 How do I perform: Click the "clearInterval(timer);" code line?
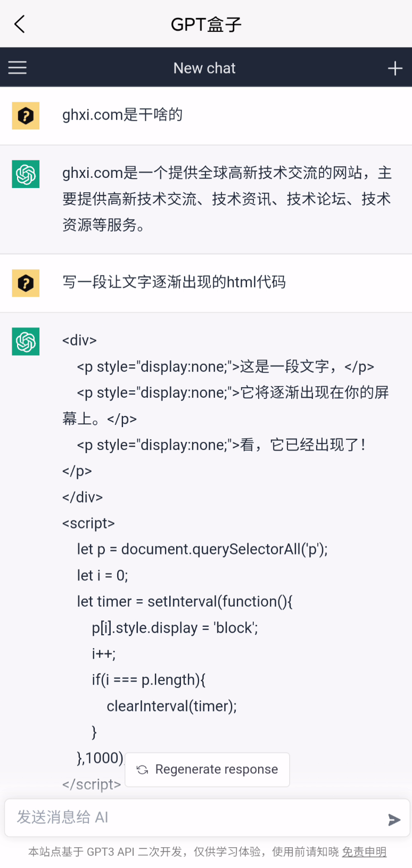[x=171, y=706]
